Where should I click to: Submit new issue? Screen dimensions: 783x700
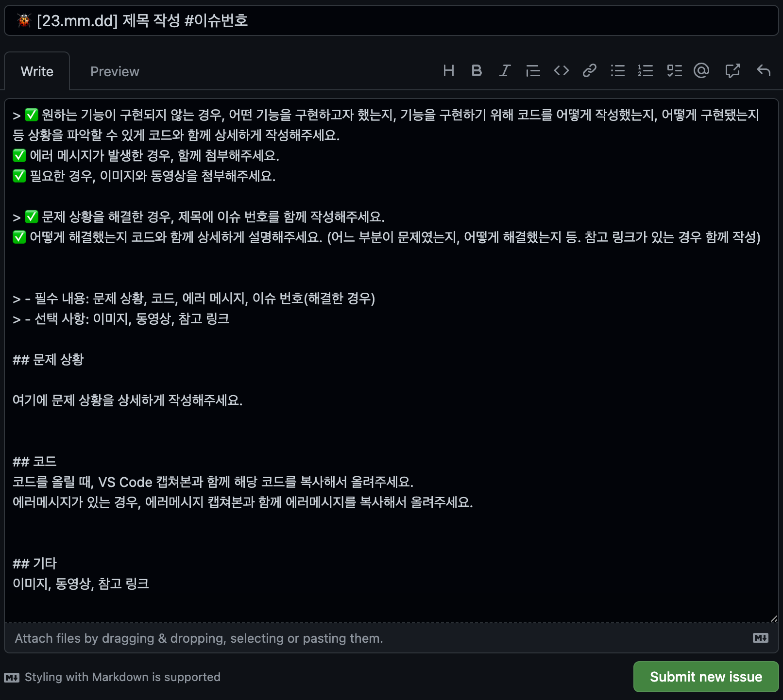[706, 677]
